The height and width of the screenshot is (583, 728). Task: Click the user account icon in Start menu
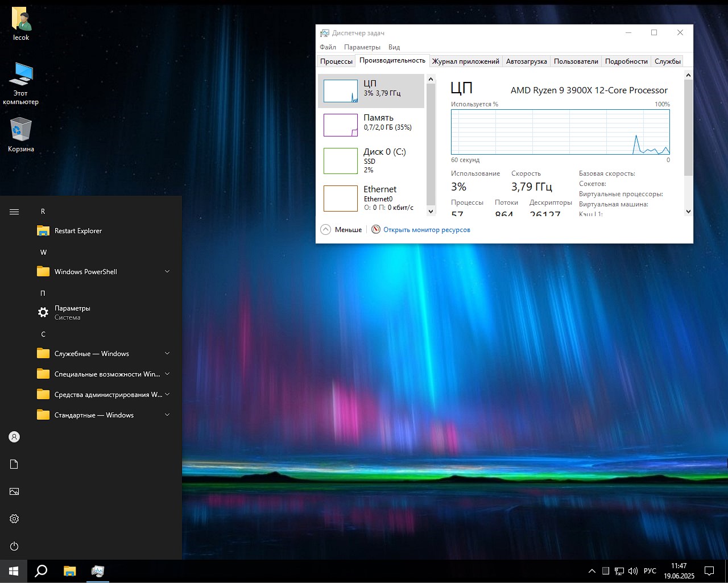pyautogui.click(x=14, y=437)
